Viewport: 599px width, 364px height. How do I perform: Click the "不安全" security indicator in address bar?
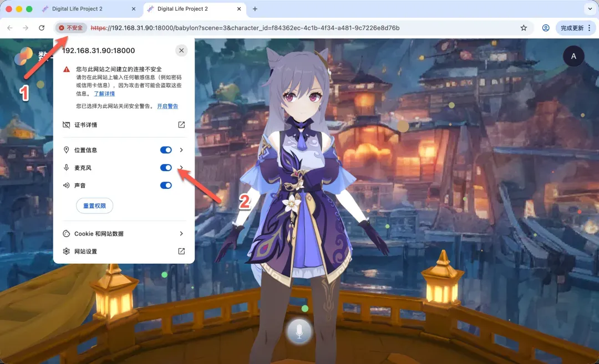(x=71, y=28)
